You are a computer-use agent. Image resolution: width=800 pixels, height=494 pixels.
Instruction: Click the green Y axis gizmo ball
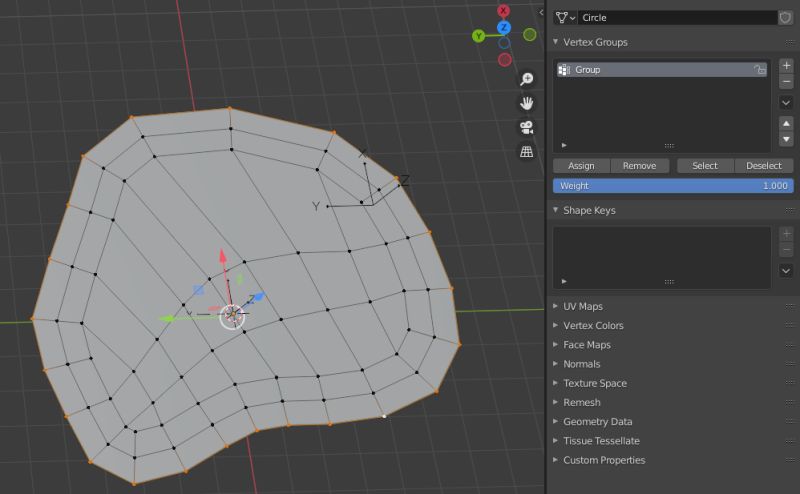point(479,36)
